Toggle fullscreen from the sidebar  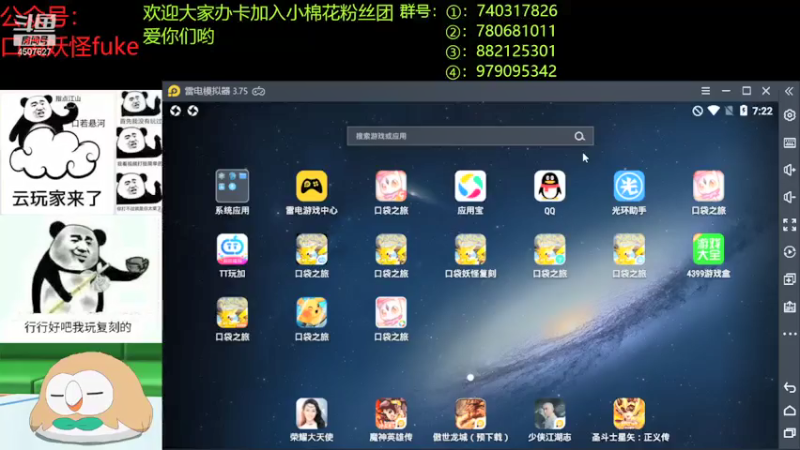(x=789, y=224)
